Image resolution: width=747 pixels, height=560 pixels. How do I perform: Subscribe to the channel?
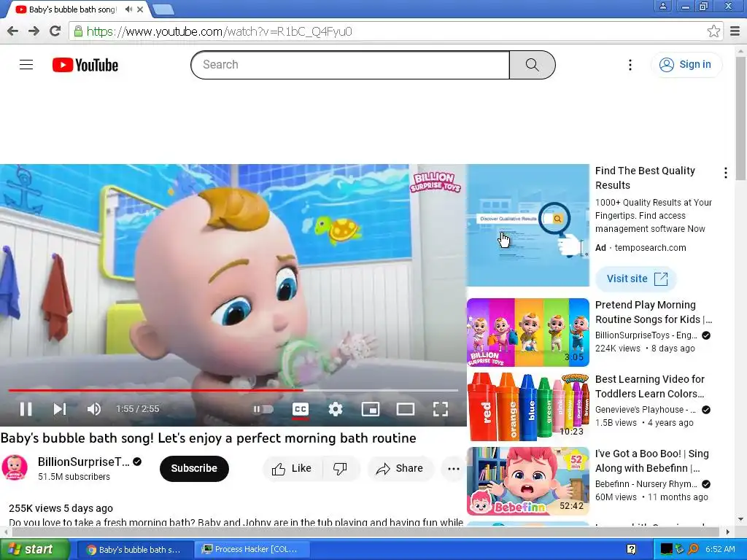click(x=194, y=469)
